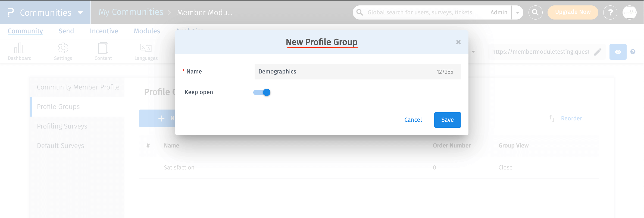Select the Settings gear icon
This screenshot has height=218, width=644.
coord(63,47)
